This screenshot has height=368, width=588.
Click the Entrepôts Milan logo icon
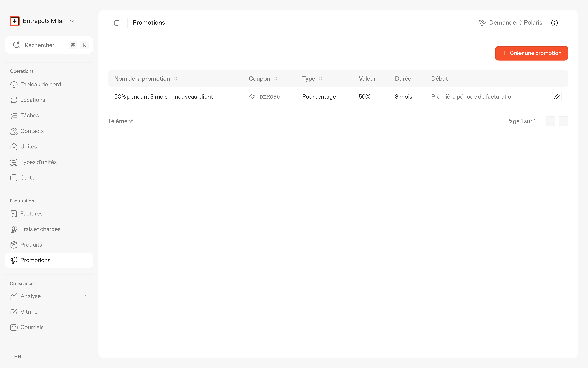[x=15, y=21]
